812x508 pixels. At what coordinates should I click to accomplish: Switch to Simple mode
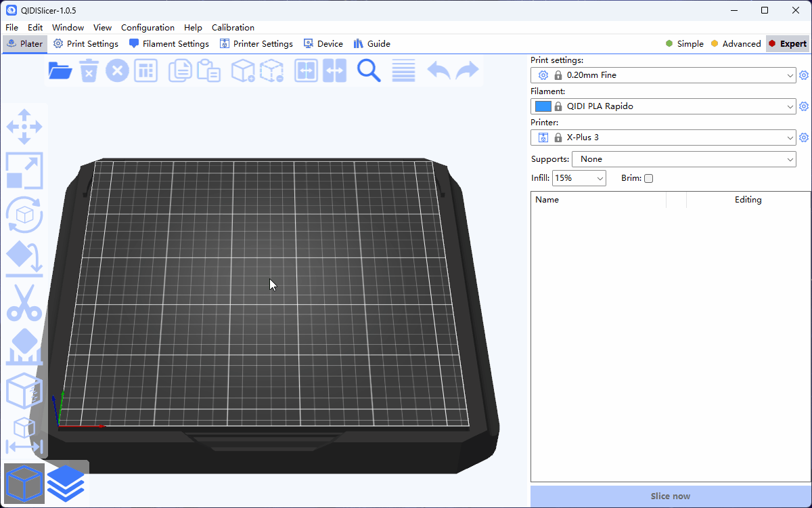pos(684,44)
